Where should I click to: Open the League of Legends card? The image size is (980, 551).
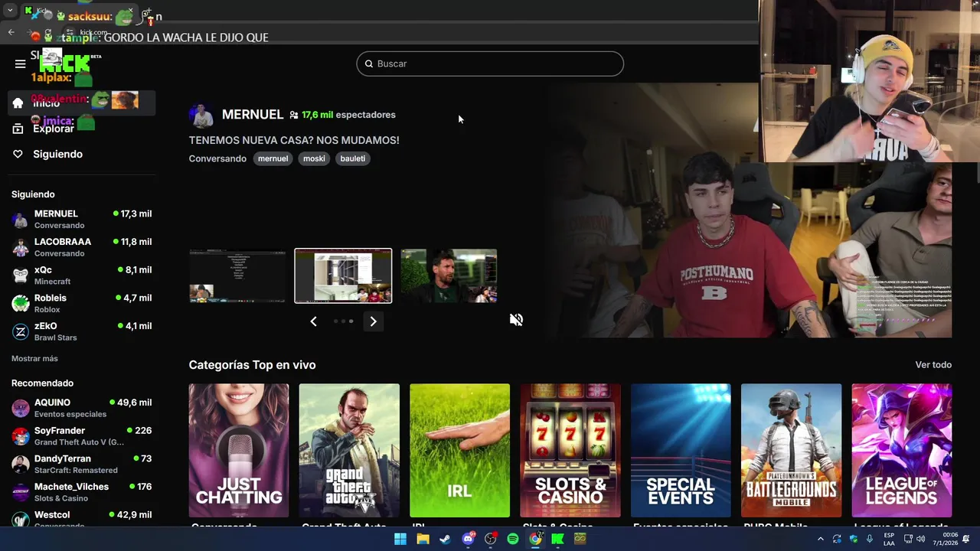[x=902, y=450]
